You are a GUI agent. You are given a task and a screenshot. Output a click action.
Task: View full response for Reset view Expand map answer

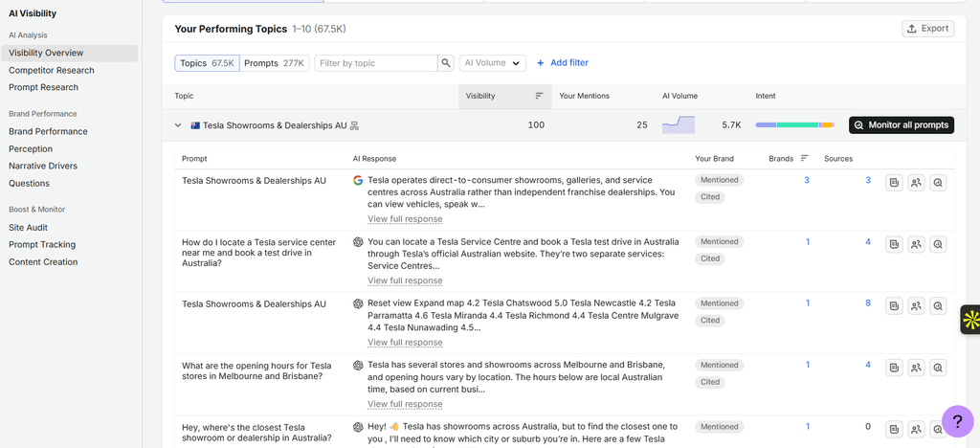click(405, 343)
